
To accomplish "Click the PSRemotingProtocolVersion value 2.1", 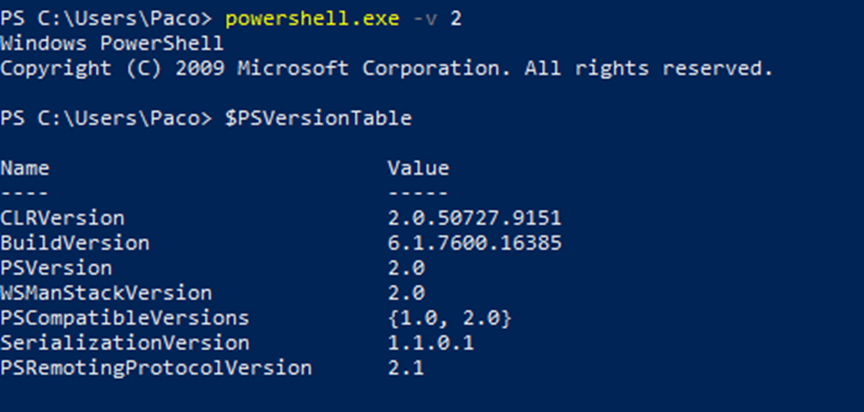I will [406, 368].
